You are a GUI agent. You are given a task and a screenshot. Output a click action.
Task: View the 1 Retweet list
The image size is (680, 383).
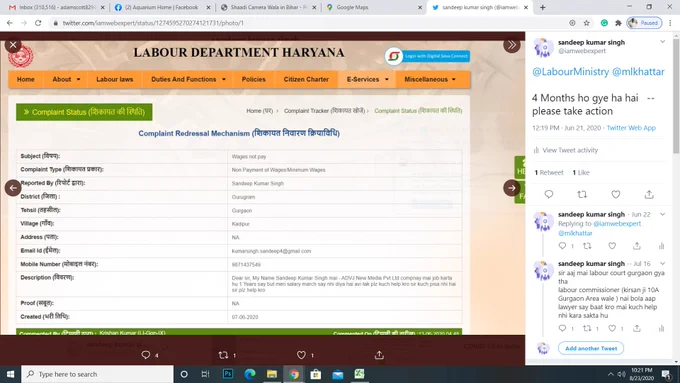tap(549, 172)
